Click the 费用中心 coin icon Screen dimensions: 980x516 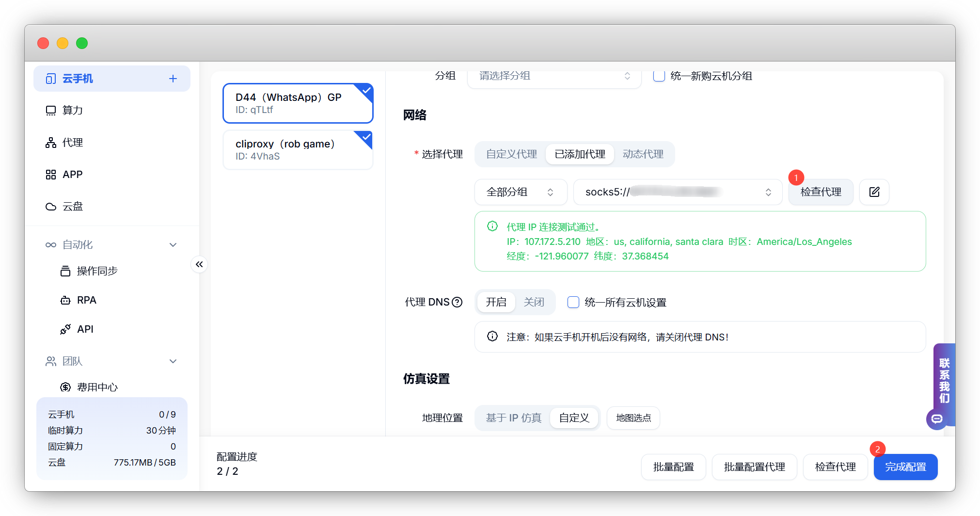pos(65,387)
